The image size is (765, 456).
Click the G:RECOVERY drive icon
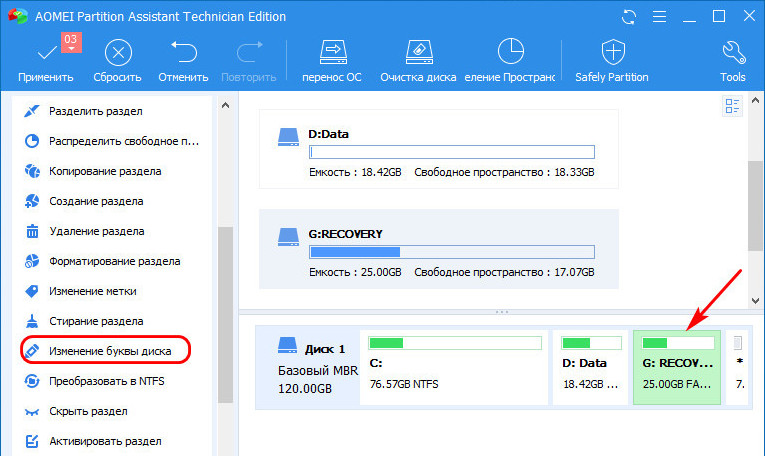(288, 238)
